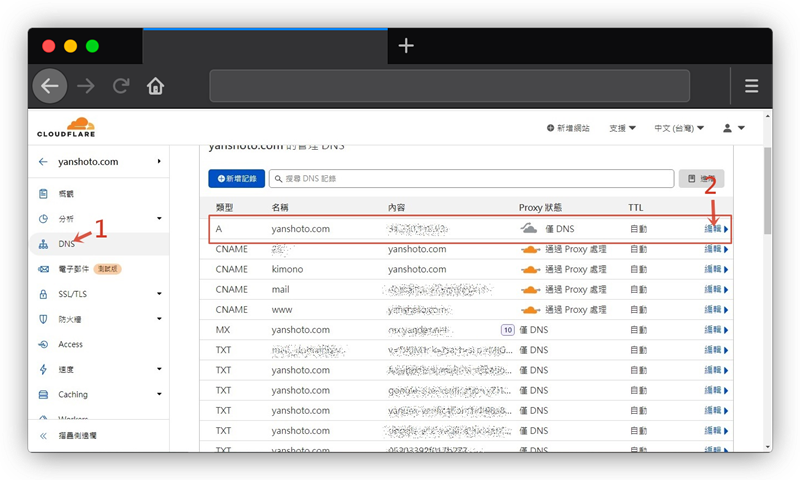Expand the 分析 submenu arrow
The width and height of the screenshot is (800, 480).
159,218
